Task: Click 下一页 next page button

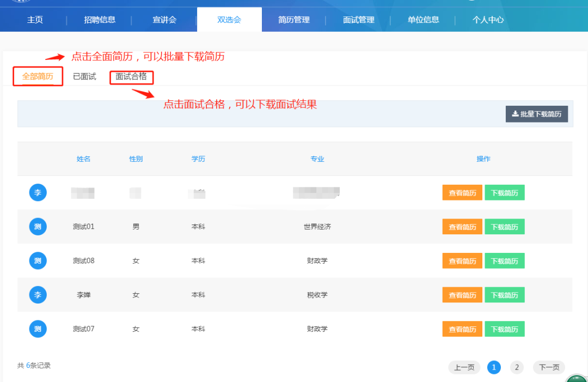Action: 549,367
